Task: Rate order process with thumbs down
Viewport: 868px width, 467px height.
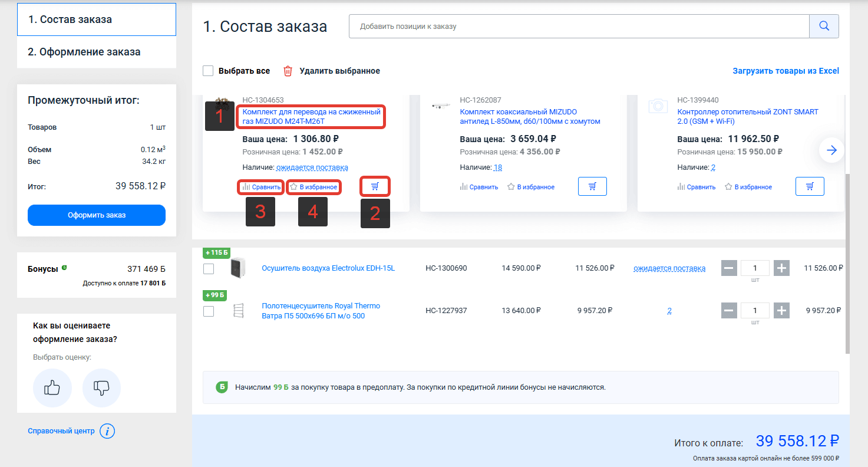Action: (x=101, y=387)
